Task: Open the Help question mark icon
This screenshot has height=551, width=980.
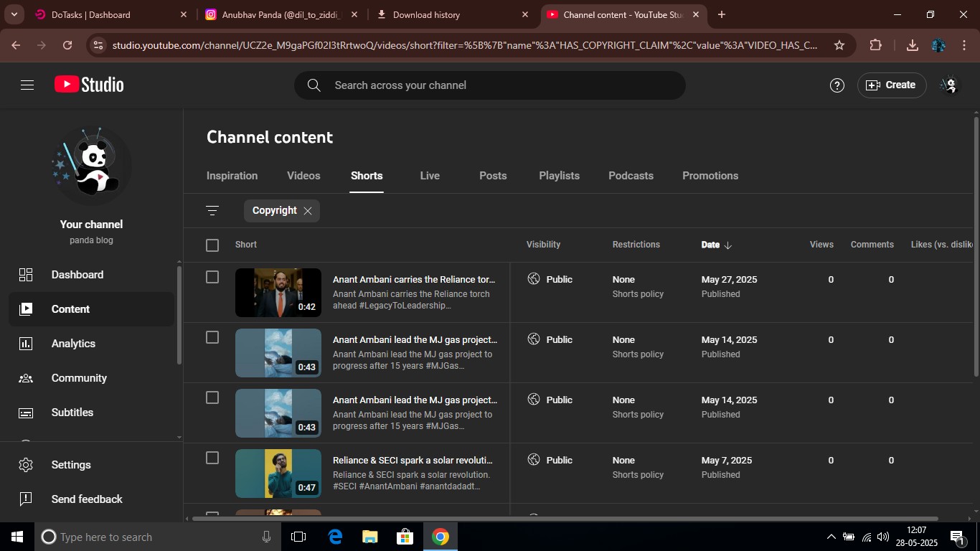Action: click(837, 85)
